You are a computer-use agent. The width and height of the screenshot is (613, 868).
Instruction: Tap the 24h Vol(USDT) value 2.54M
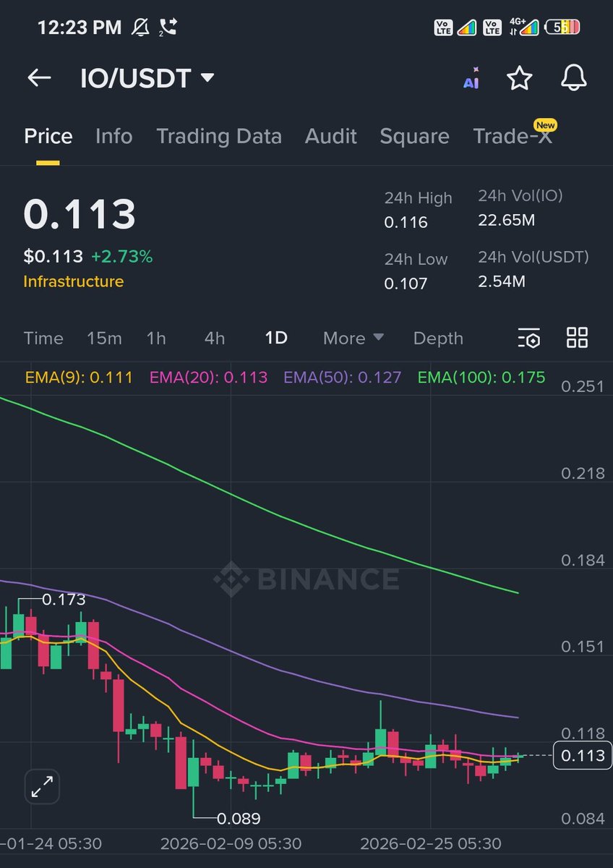point(502,281)
